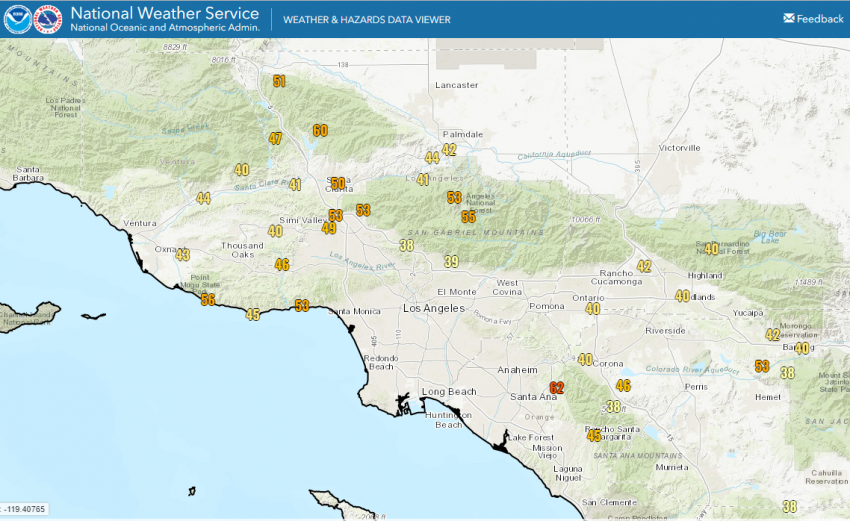Click the Lancaster city label
850x521 pixels.
(x=456, y=85)
